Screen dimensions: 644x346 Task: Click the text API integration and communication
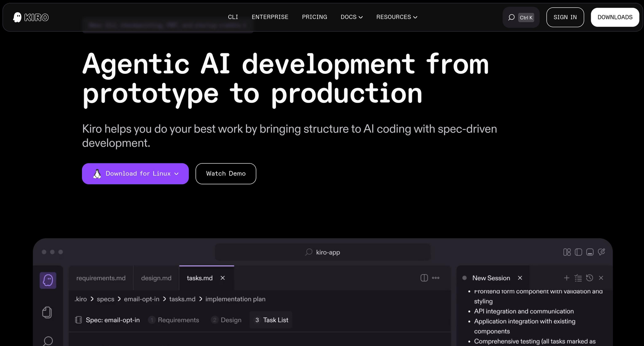coord(524,312)
